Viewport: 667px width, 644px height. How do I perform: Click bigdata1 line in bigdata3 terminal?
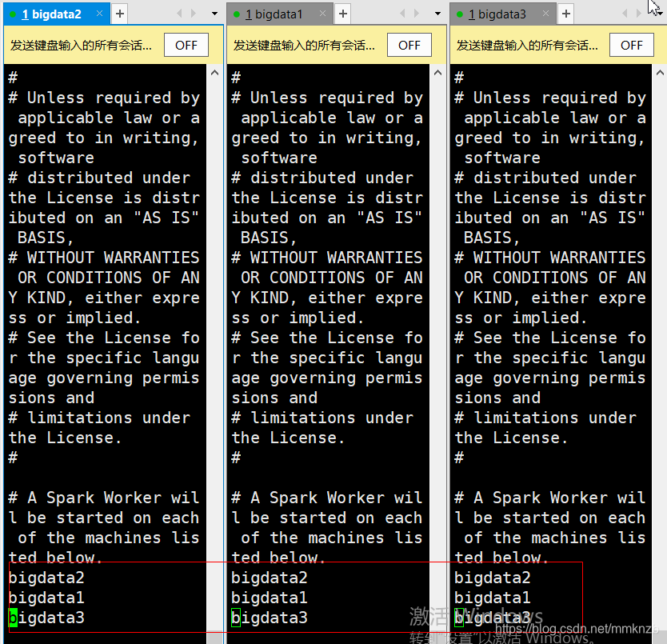click(493, 598)
